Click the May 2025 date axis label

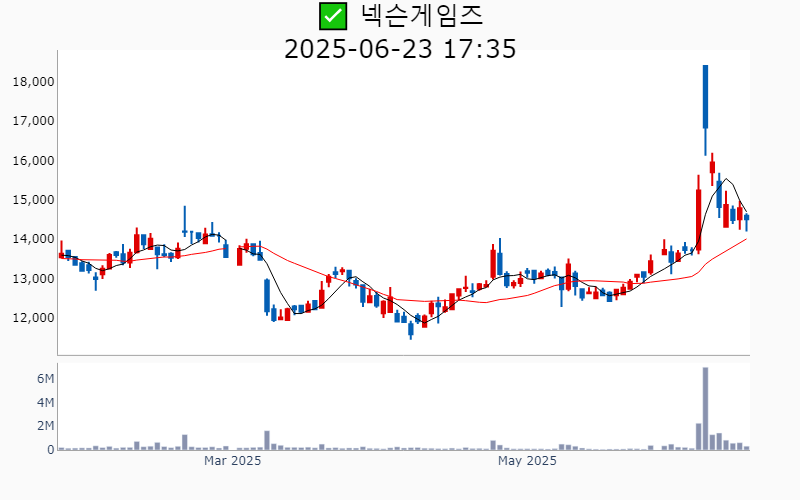click(527, 461)
